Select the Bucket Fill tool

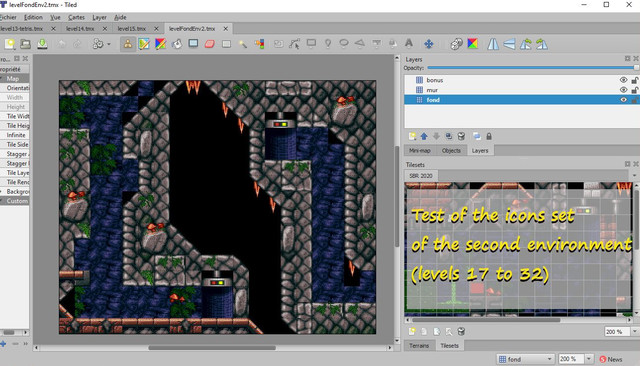[177, 44]
